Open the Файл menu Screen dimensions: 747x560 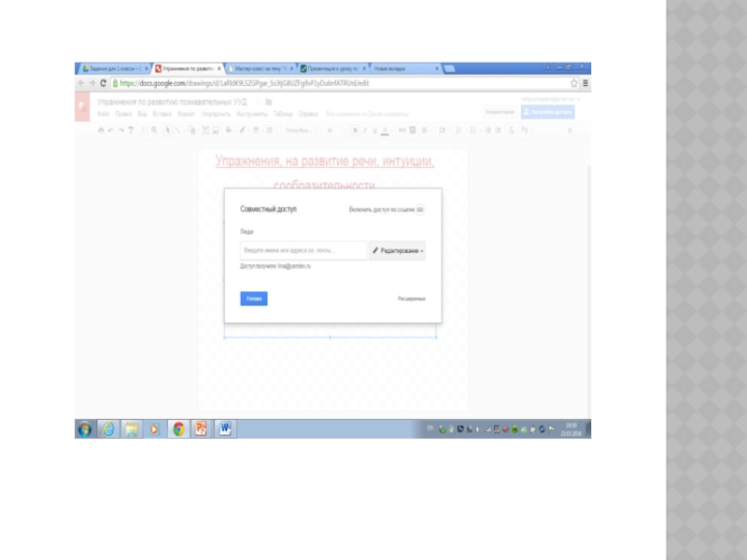pos(104,114)
